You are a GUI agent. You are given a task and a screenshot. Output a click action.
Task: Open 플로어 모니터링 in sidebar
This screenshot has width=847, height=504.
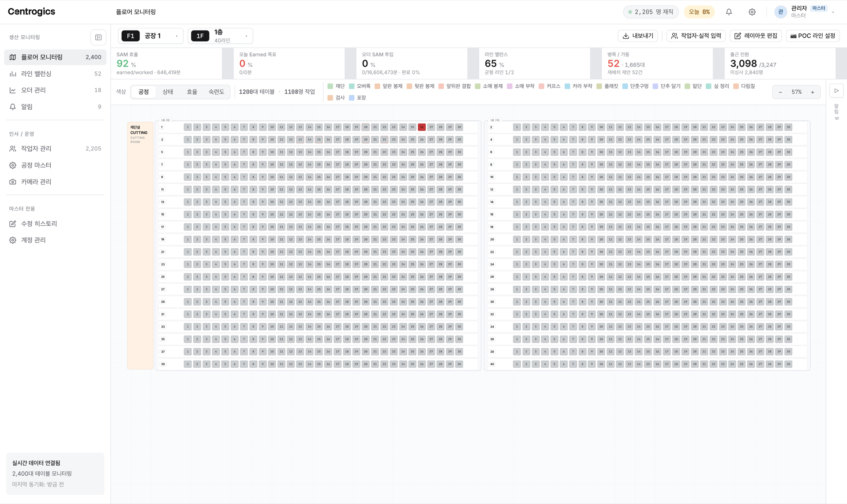[55, 57]
